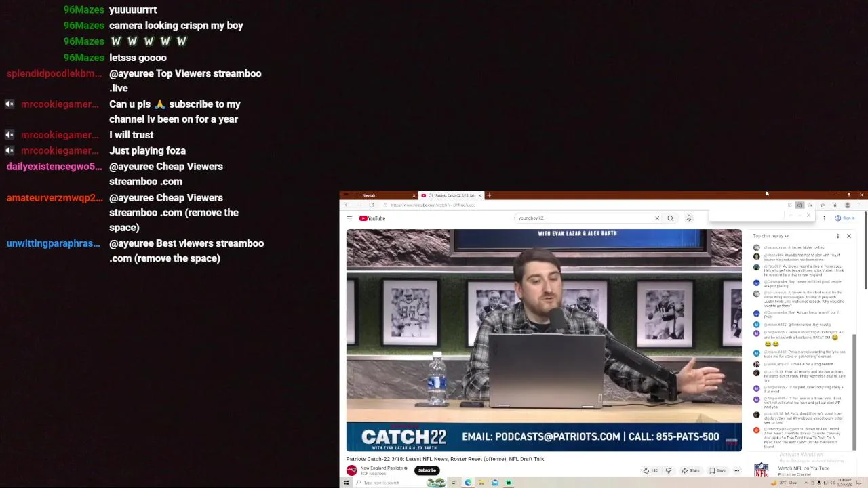The width and height of the screenshot is (868, 488).
Task: Close the chat replay panel
Action: pyautogui.click(x=848, y=236)
